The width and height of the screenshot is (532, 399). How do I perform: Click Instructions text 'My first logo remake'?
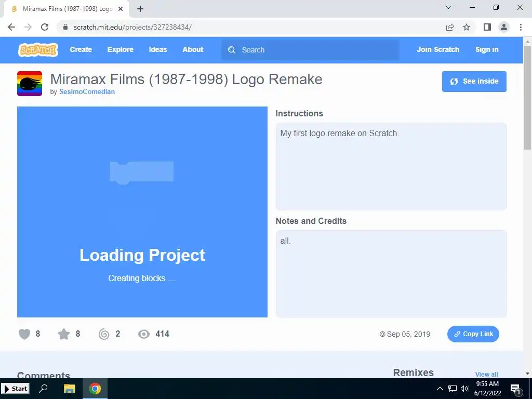318,134
